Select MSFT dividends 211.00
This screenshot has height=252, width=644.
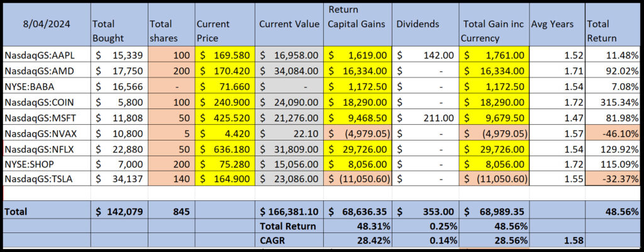coord(425,118)
